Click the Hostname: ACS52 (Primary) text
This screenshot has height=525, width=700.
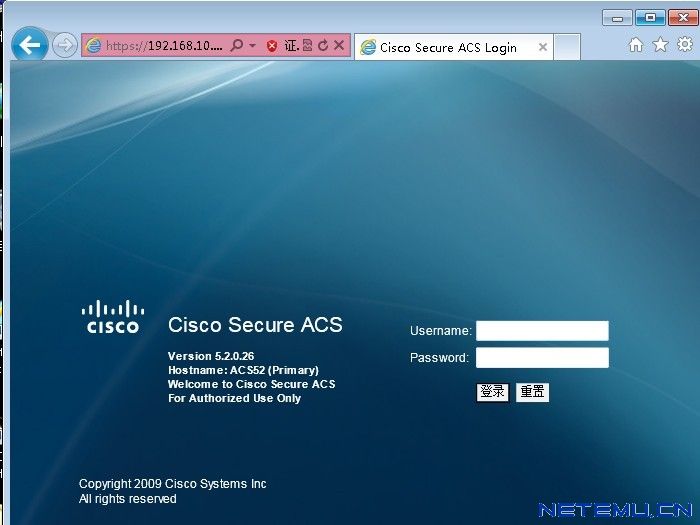[x=243, y=370]
